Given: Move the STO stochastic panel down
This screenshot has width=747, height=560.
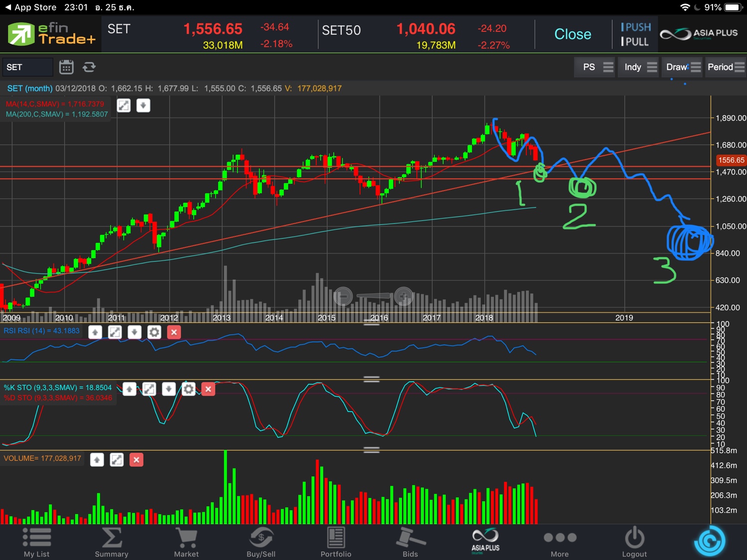Looking at the screenshot, I should (x=169, y=389).
